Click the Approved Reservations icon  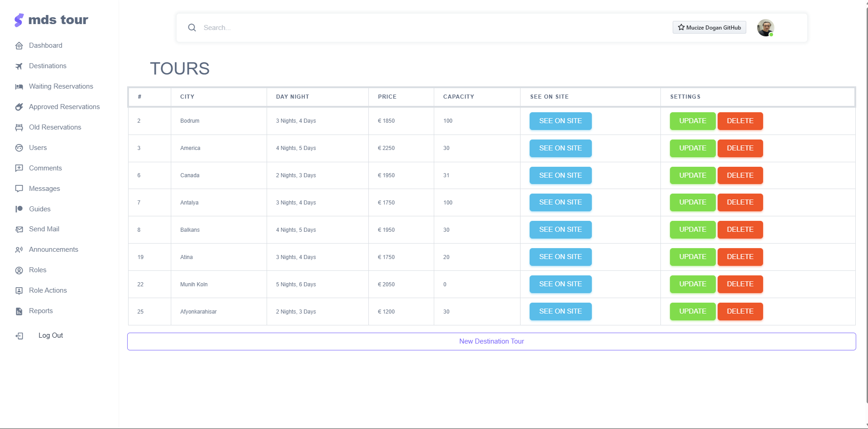coord(19,107)
